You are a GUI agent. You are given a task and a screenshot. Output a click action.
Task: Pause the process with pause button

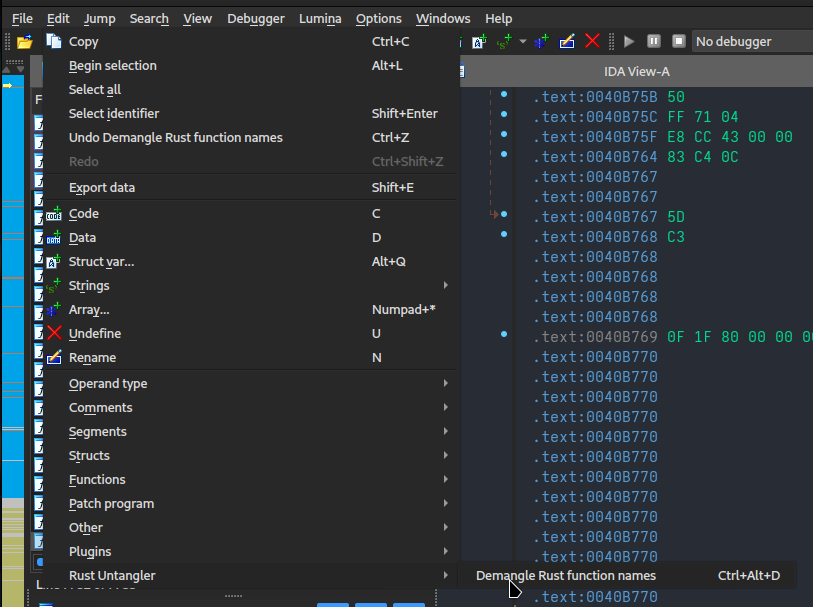click(x=654, y=41)
